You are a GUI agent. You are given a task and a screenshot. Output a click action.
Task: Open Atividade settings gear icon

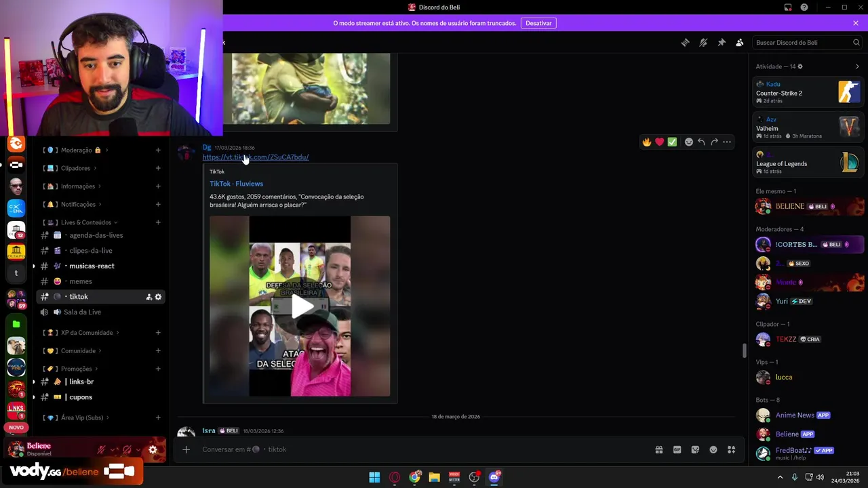coord(800,66)
